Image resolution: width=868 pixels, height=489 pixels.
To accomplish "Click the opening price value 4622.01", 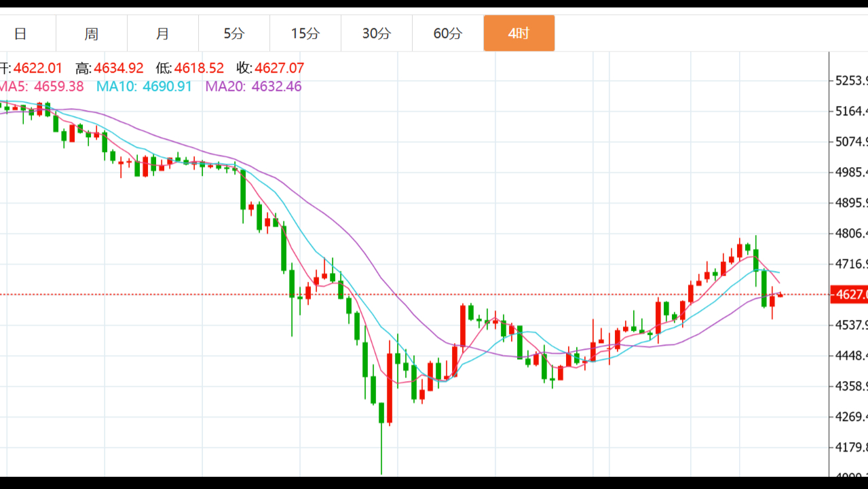I will (x=38, y=69).
